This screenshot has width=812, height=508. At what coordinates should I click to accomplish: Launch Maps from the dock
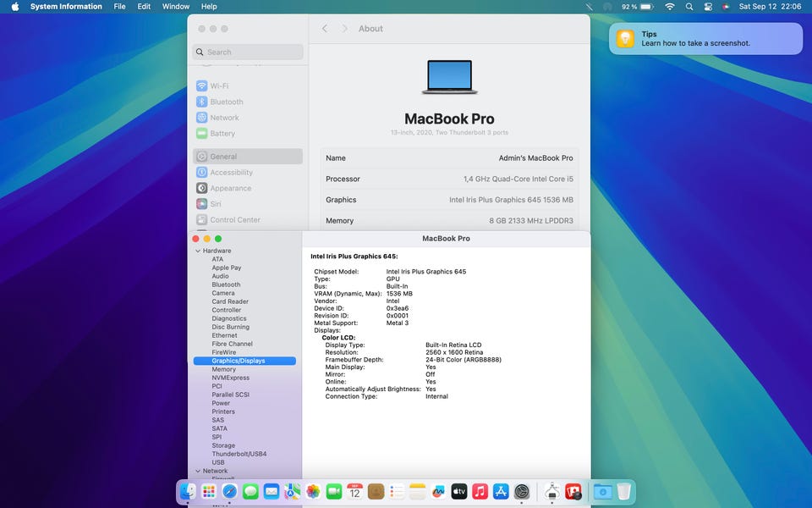point(292,491)
